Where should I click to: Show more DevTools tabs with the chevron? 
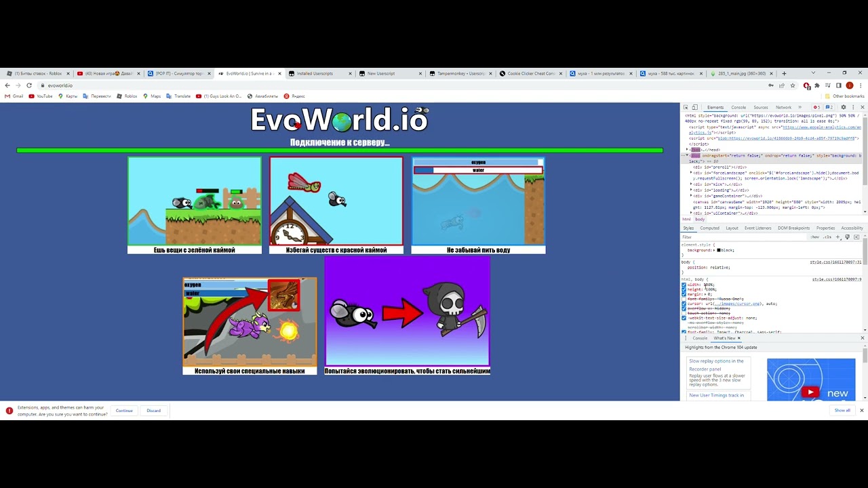800,107
